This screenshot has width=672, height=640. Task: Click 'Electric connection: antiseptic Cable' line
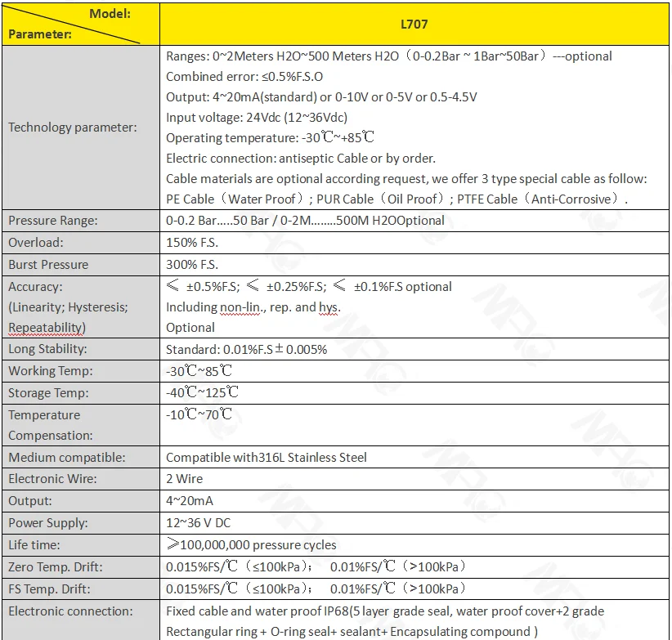pyautogui.click(x=300, y=159)
